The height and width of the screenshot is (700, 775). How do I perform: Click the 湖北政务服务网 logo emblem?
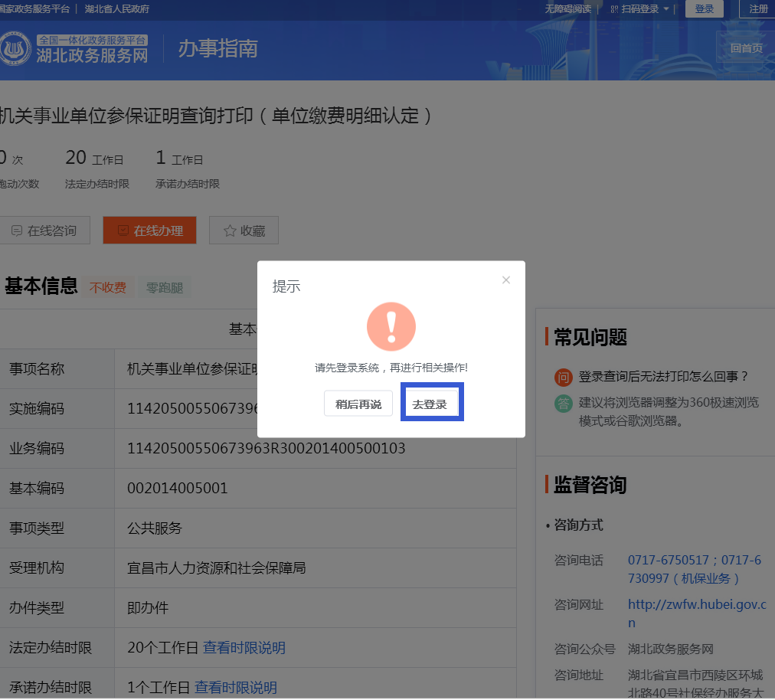pyautogui.click(x=15, y=48)
